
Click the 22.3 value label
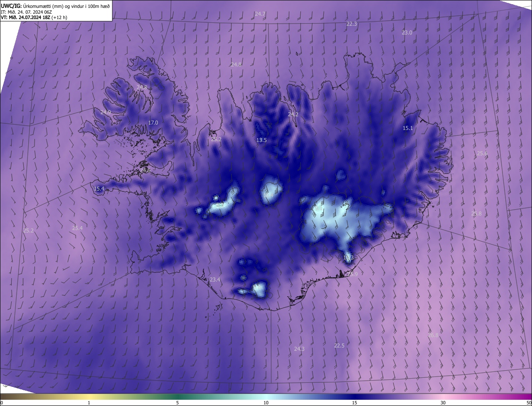click(352, 24)
